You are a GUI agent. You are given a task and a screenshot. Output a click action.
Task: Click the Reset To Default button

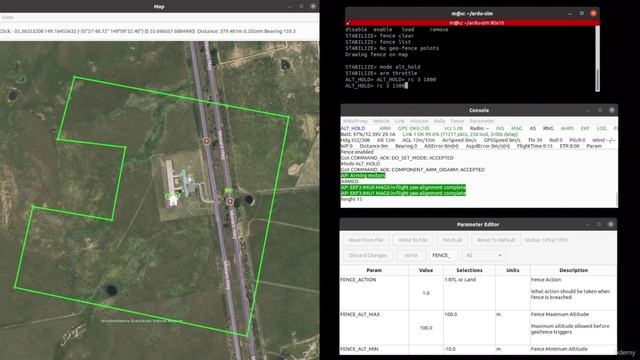pos(496,240)
